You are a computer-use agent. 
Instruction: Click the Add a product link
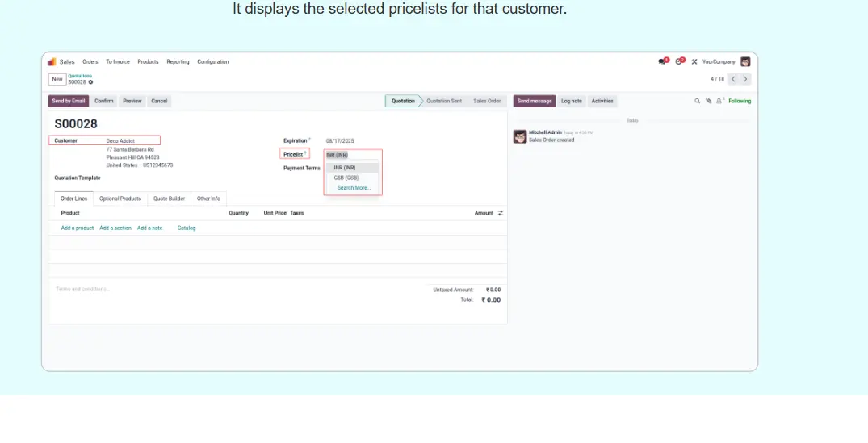pos(78,228)
